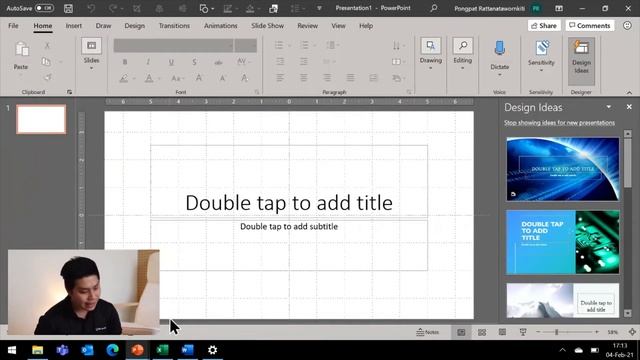The image size is (640, 360).
Task: Open the font size combo box
Action: click(x=246, y=46)
